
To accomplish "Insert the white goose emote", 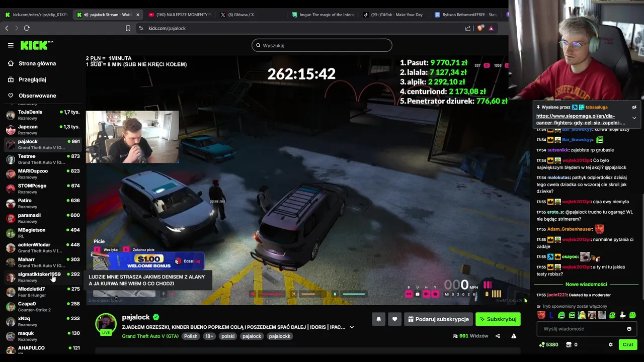I will (x=622, y=315).
